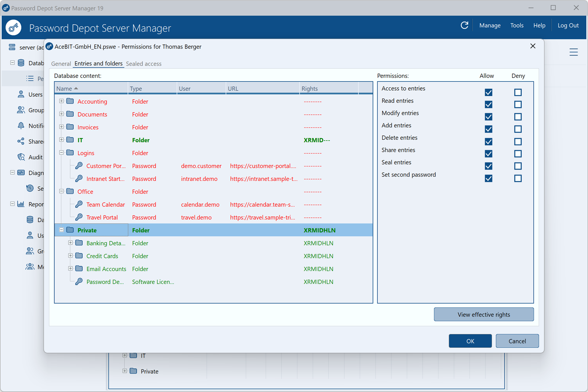Collapse the Private folder in the dialog
This screenshot has height=392, width=588.
point(62,230)
